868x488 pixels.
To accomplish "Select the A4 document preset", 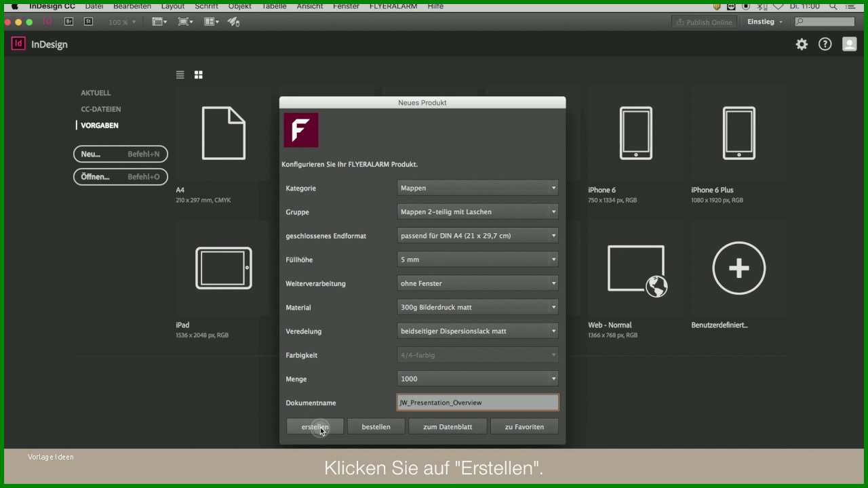I will pyautogui.click(x=224, y=134).
